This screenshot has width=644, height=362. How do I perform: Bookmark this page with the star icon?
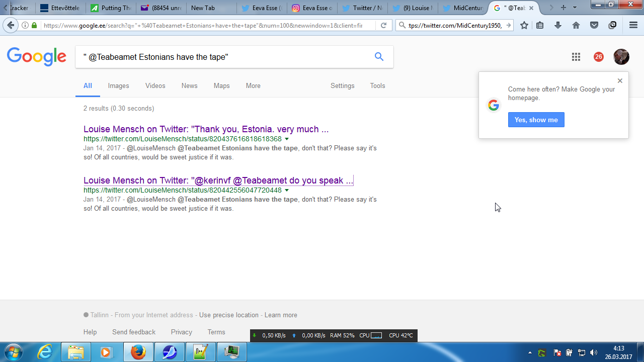coord(524,25)
